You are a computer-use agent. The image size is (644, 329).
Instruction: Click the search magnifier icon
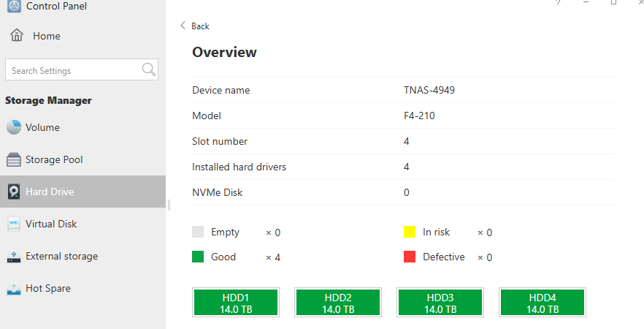point(149,69)
